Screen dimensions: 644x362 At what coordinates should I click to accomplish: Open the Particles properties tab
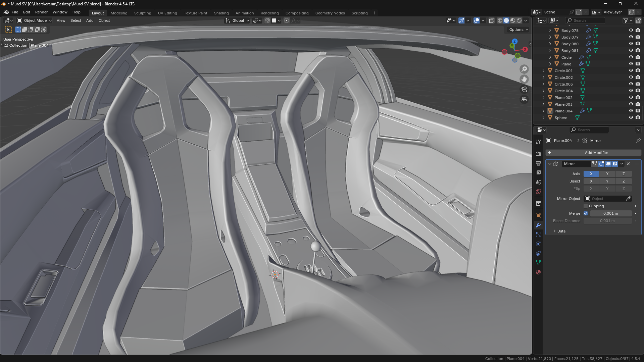pyautogui.click(x=538, y=235)
